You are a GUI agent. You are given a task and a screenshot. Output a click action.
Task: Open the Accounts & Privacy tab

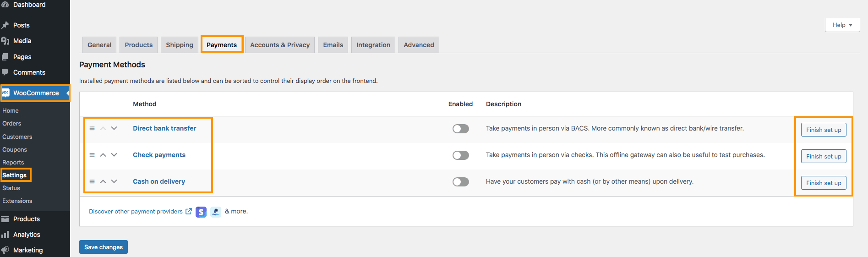(x=280, y=45)
